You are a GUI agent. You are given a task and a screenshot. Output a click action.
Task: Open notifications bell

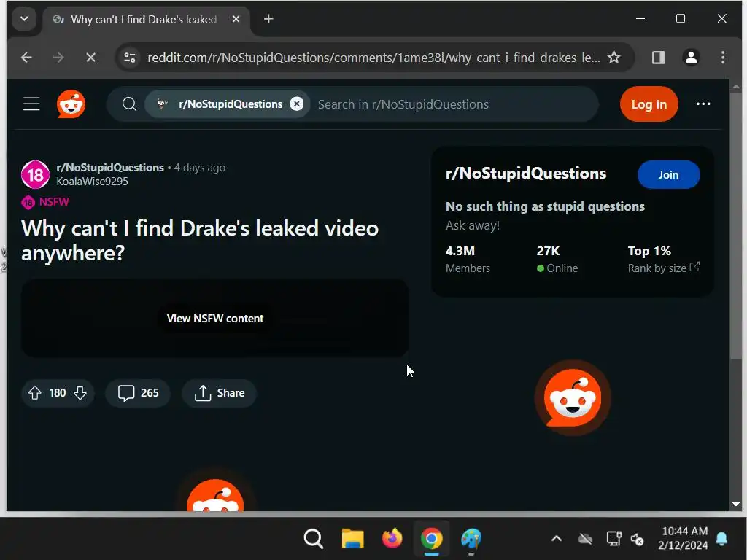pyautogui.click(x=721, y=539)
